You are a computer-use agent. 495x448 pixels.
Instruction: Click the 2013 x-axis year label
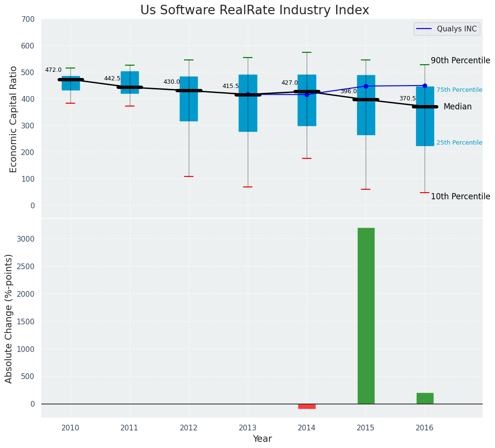pos(248,428)
